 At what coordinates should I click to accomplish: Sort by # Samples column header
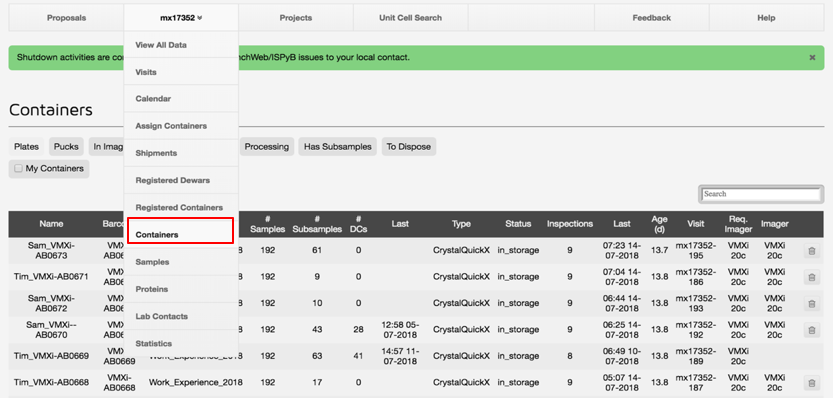click(268, 224)
